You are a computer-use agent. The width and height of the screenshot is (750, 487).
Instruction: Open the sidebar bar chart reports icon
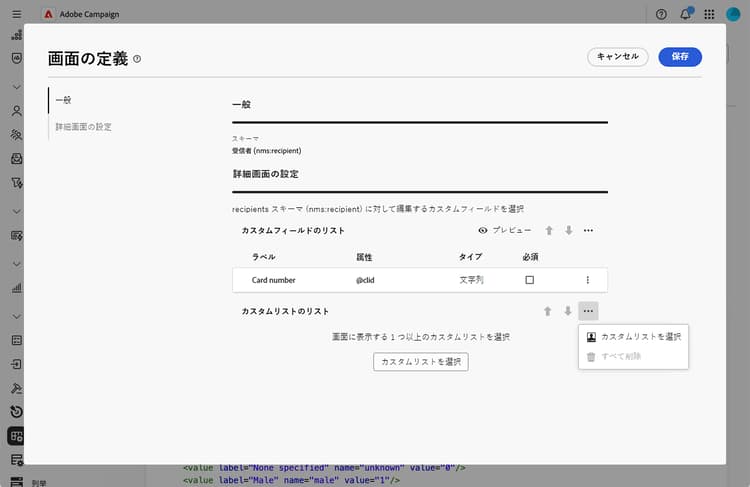pyautogui.click(x=17, y=288)
